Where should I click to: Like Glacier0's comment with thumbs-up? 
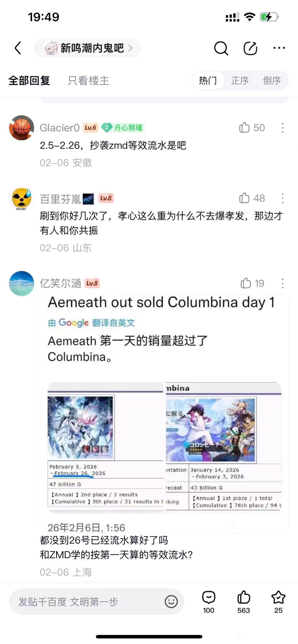244,127
